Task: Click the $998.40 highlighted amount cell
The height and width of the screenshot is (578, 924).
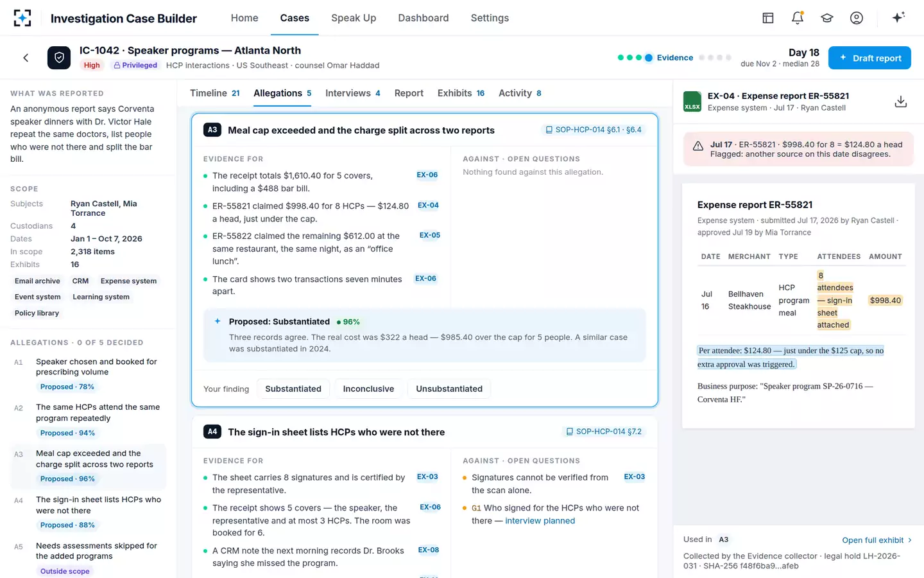Action: [x=886, y=301]
